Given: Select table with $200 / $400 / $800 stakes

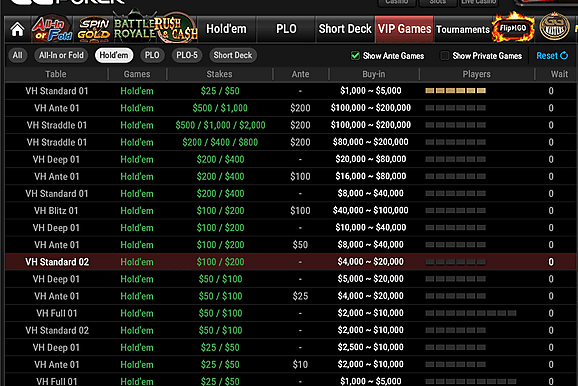Looking at the screenshot, I should point(290,142).
